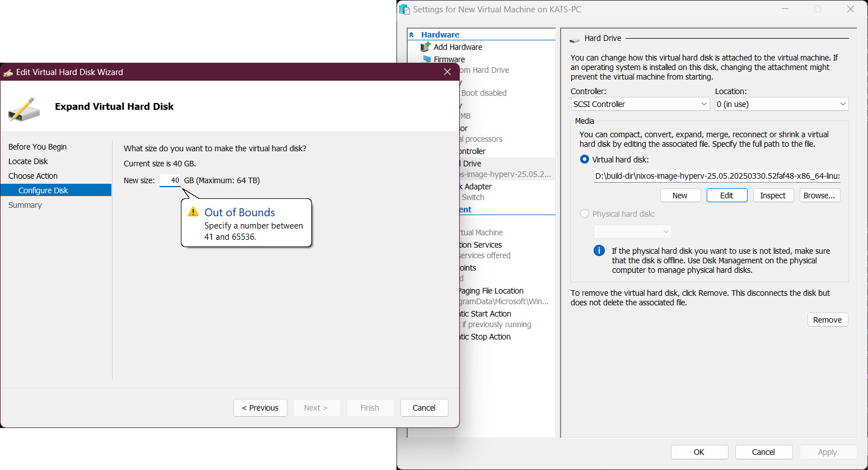
Task: Click the Next button in the wizard
Action: (x=317, y=408)
